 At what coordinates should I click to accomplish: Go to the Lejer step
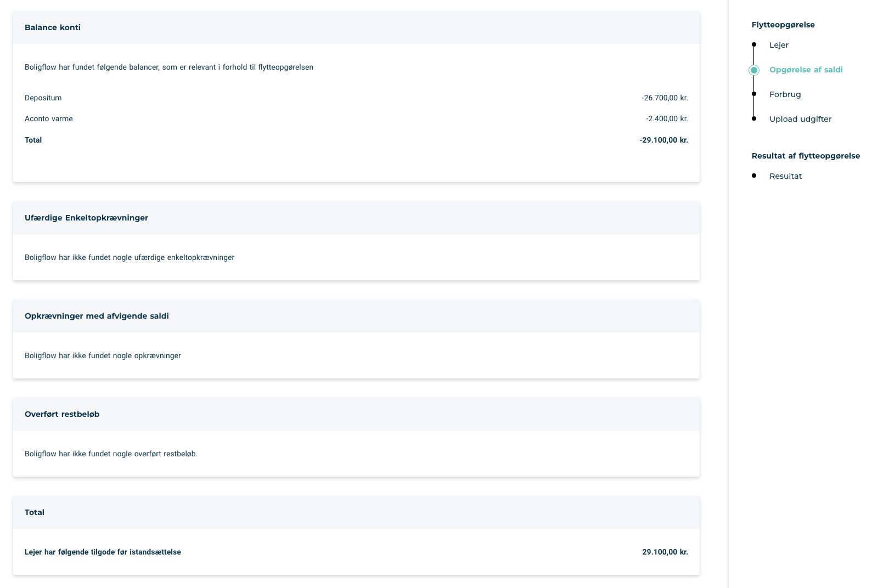coord(779,45)
